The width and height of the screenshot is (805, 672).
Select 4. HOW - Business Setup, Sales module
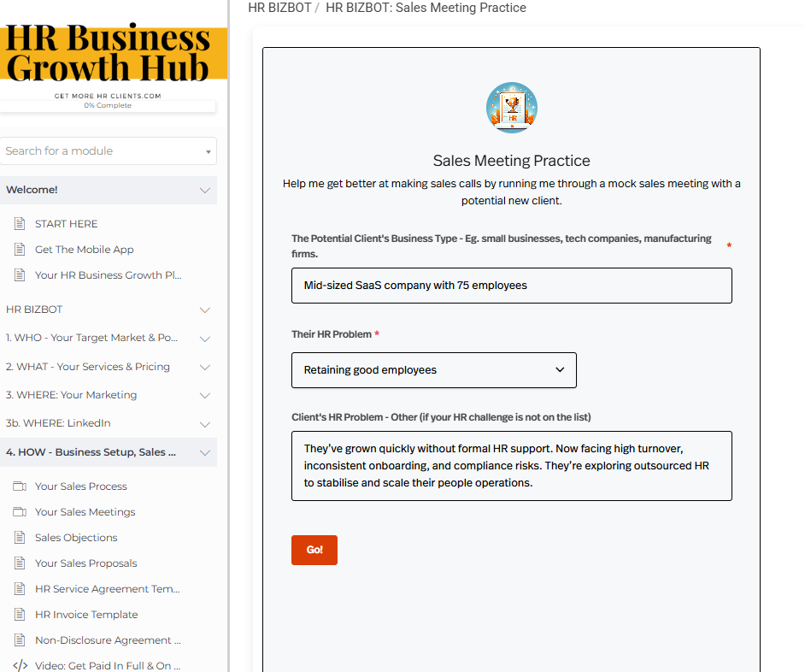coord(108,452)
